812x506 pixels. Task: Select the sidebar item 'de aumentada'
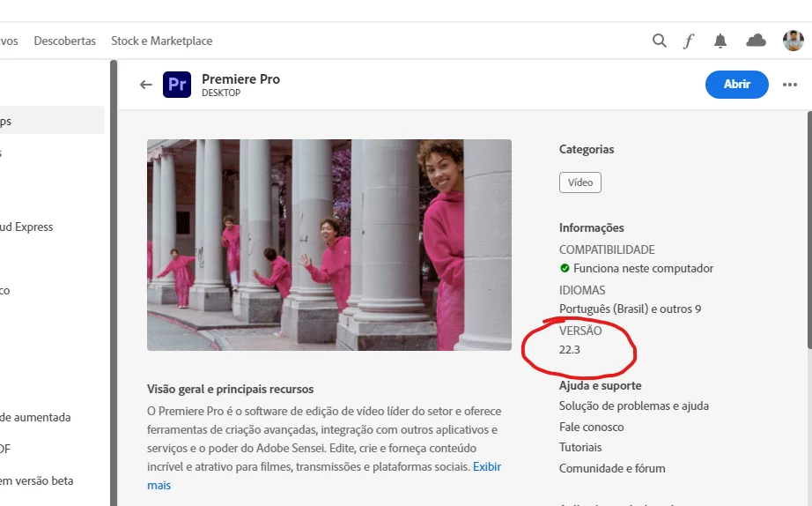[35, 417]
